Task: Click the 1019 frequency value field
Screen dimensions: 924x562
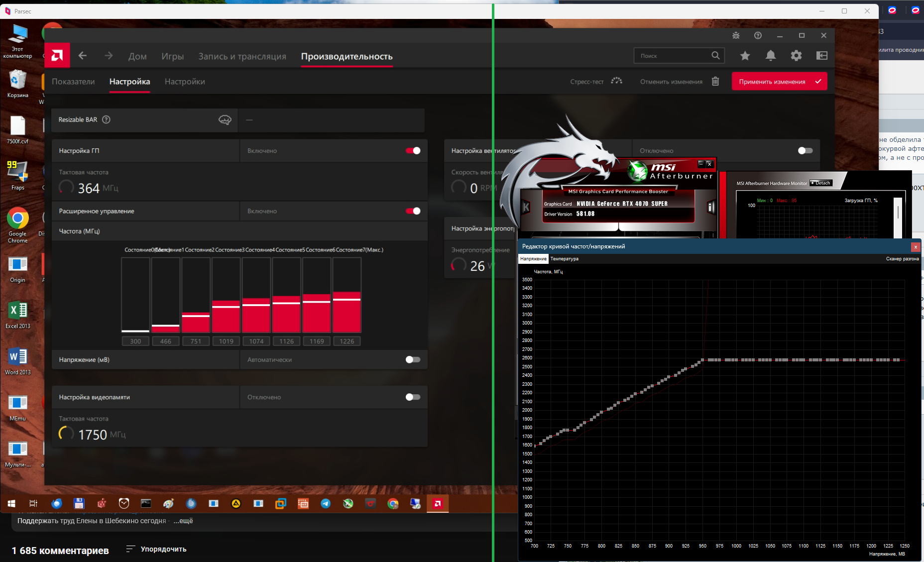Action: (226, 341)
